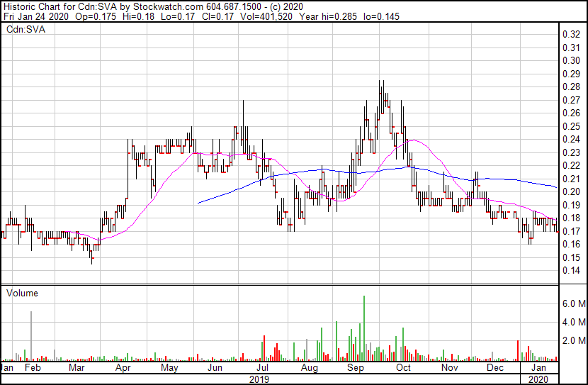
Task: Select the Apr month marker on time axis
Action: [123, 369]
